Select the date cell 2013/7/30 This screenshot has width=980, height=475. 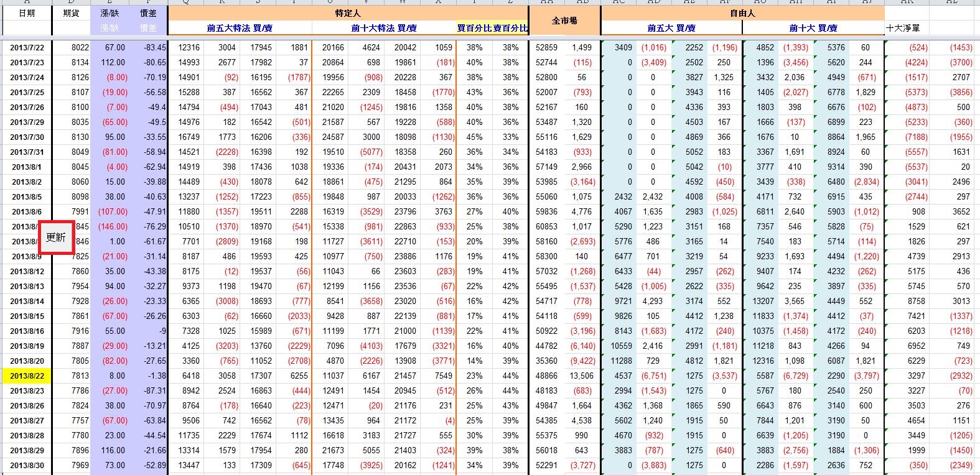pos(27,137)
